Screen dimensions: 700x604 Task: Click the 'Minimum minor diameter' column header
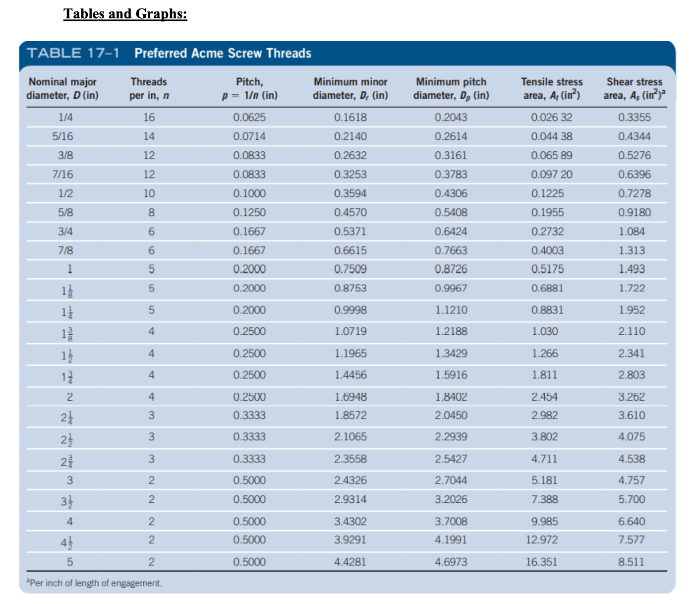(x=350, y=88)
